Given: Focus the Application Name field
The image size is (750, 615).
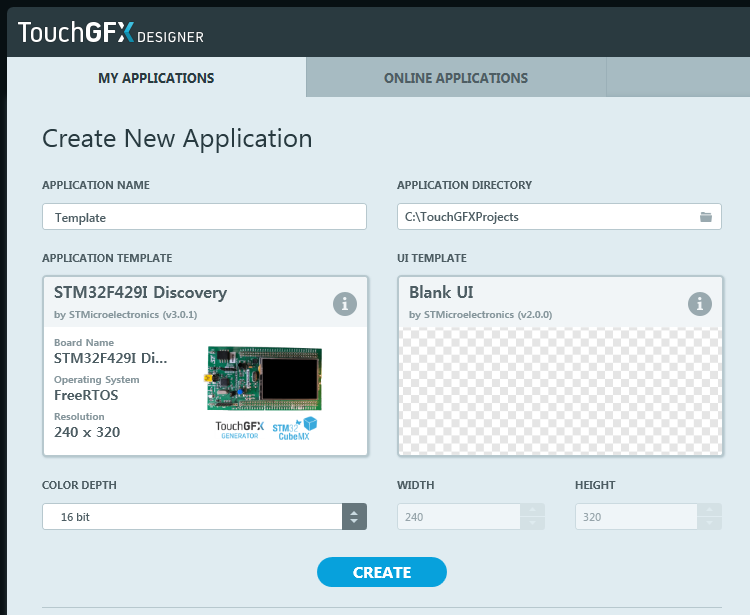Looking at the screenshot, I should pyautogui.click(x=204, y=217).
